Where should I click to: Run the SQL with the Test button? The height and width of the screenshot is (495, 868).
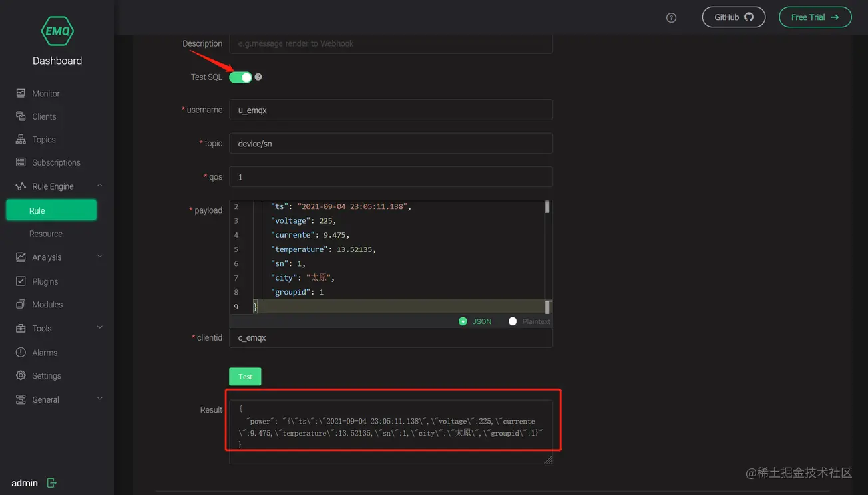point(245,377)
